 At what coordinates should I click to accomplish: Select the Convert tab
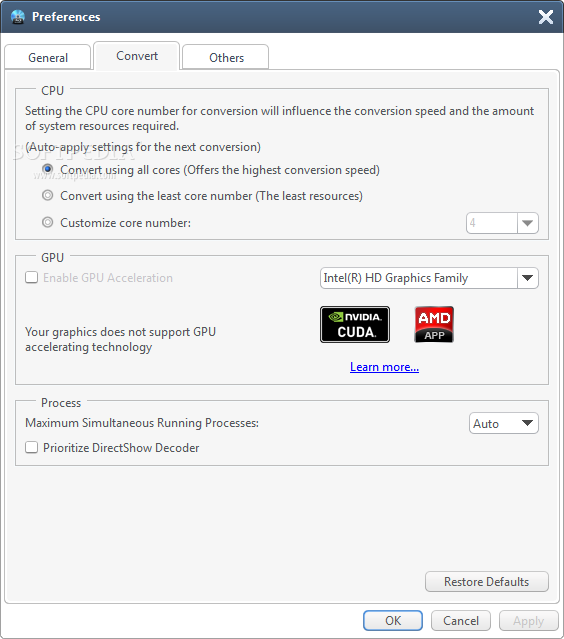[x=137, y=56]
